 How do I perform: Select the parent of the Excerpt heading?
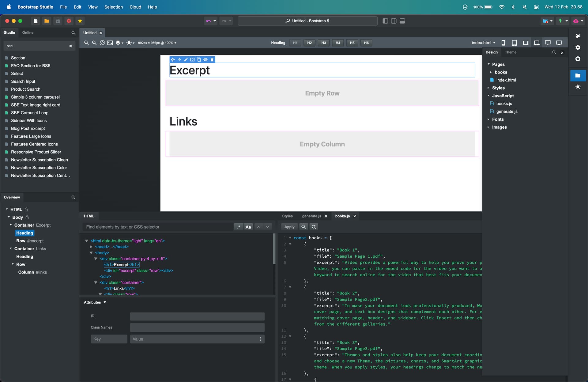click(x=179, y=59)
